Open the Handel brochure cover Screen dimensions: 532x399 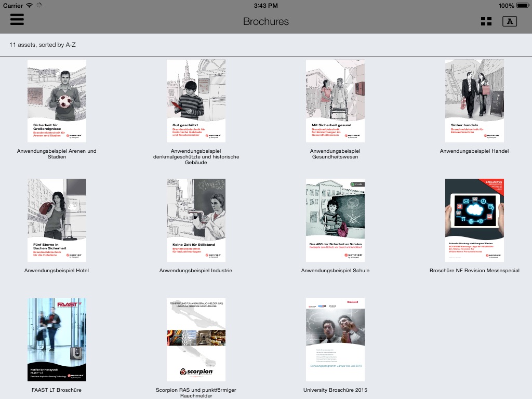(x=474, y=101)
